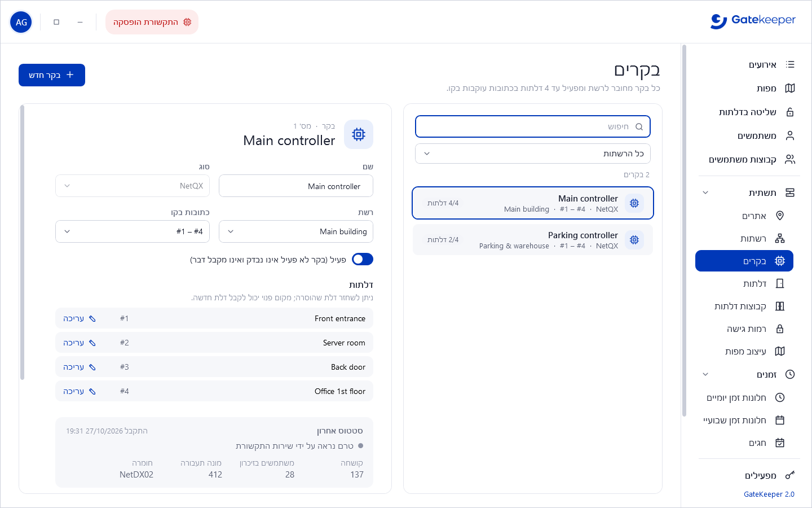This screenshot has height=508, width=812.
Task: Click the חיפוש search field
Action: click(533, 126)
